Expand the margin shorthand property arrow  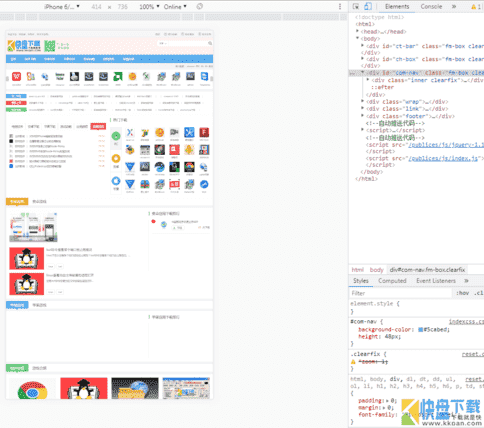pyautogui.click(x=384, y=407)
